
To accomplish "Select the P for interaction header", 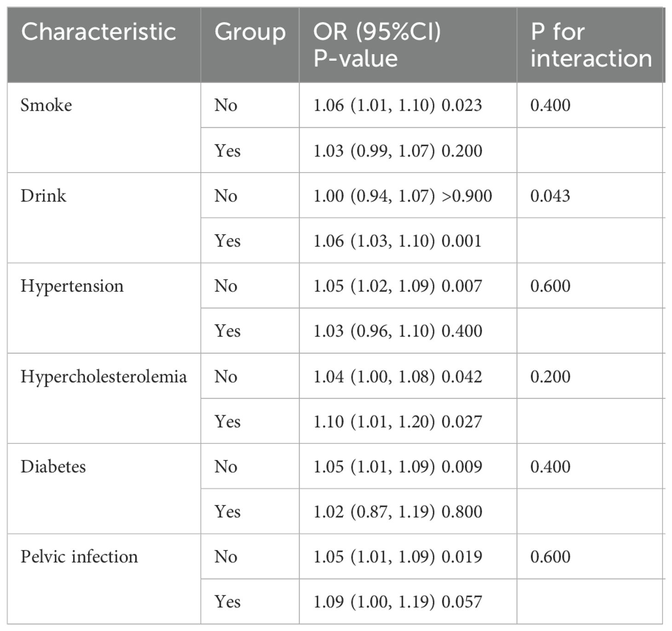I will (591, 45).
